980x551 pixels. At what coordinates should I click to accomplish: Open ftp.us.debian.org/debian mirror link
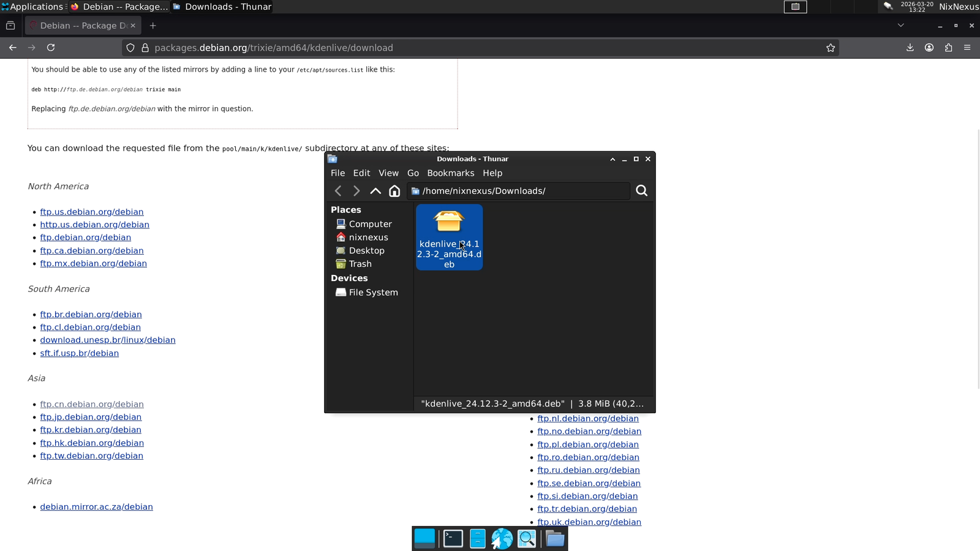pyautogui.click(x=92, y=212)
